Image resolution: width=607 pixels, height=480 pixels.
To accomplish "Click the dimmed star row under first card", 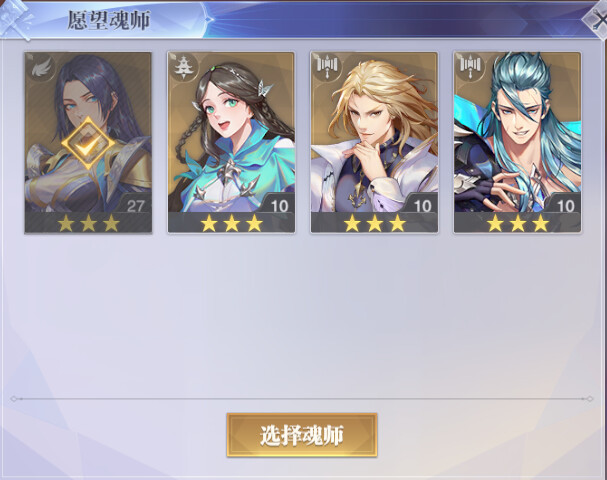I will pyautogui.click(x=88, y=223).
